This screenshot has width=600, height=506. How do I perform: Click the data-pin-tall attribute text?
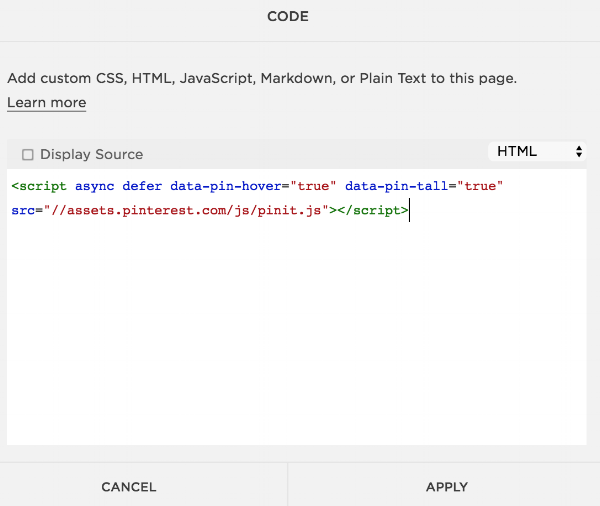tap(396, 186)
